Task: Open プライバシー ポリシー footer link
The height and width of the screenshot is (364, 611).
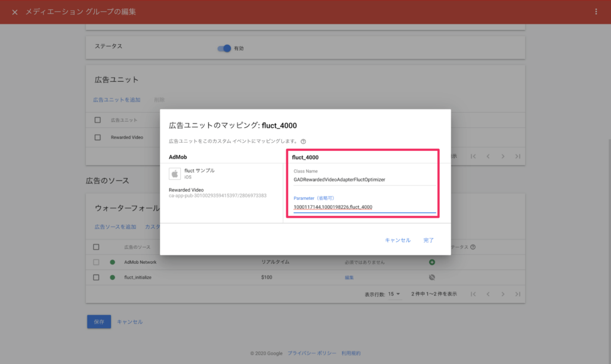Action: click(311, 353)
